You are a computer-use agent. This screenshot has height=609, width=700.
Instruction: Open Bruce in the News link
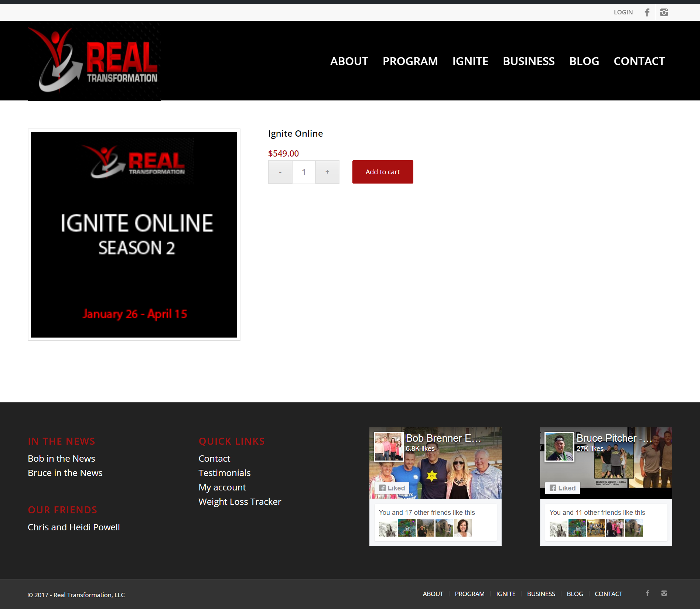(65, 473)
